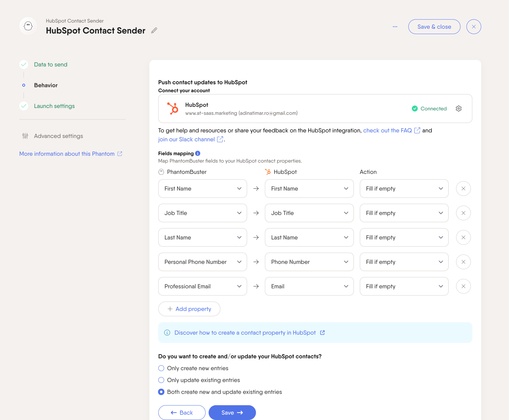Open the First Name PhantomBuster dropdown
The height and width of the screenshot is (420, 509).
[202, 188]
